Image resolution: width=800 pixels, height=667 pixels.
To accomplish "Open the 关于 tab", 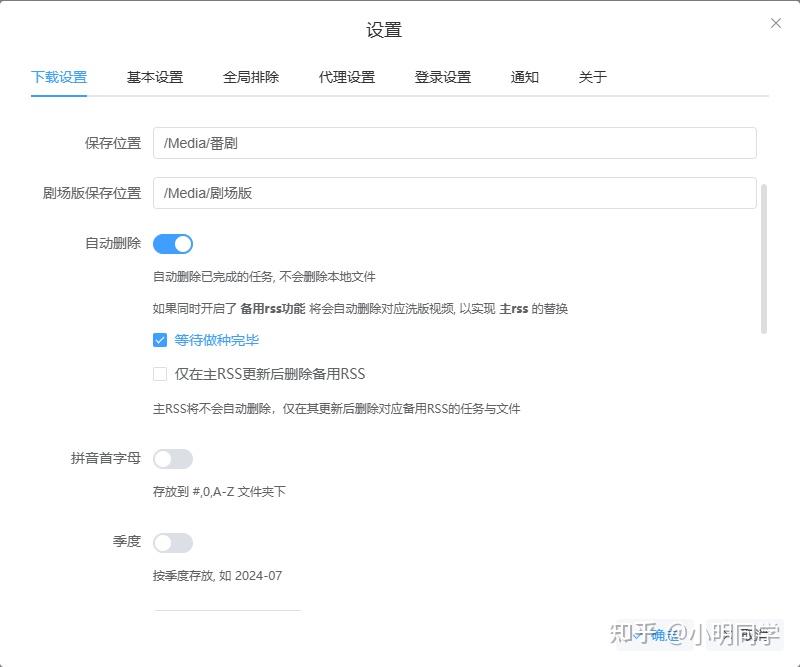I will pyautogui.click(x=592, y=76).
